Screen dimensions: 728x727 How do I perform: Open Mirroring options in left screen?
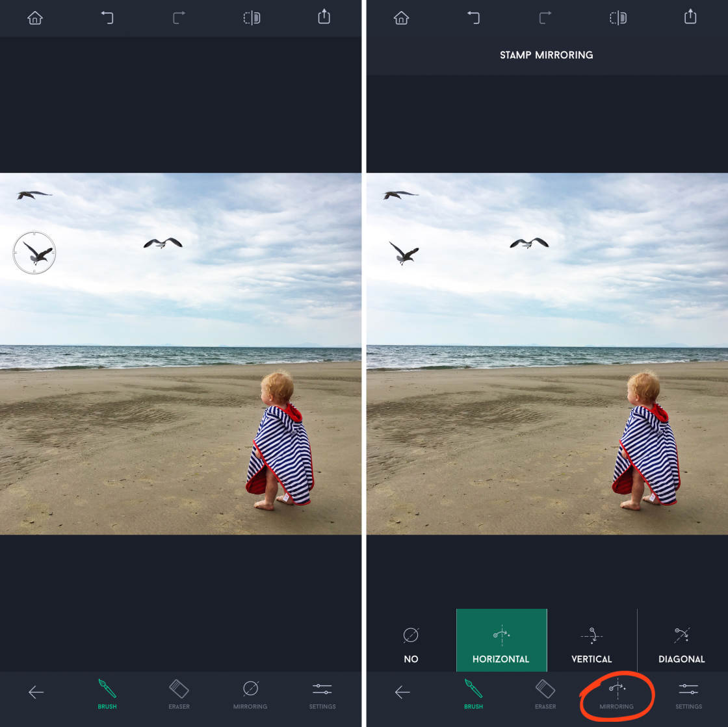point(250,694)
